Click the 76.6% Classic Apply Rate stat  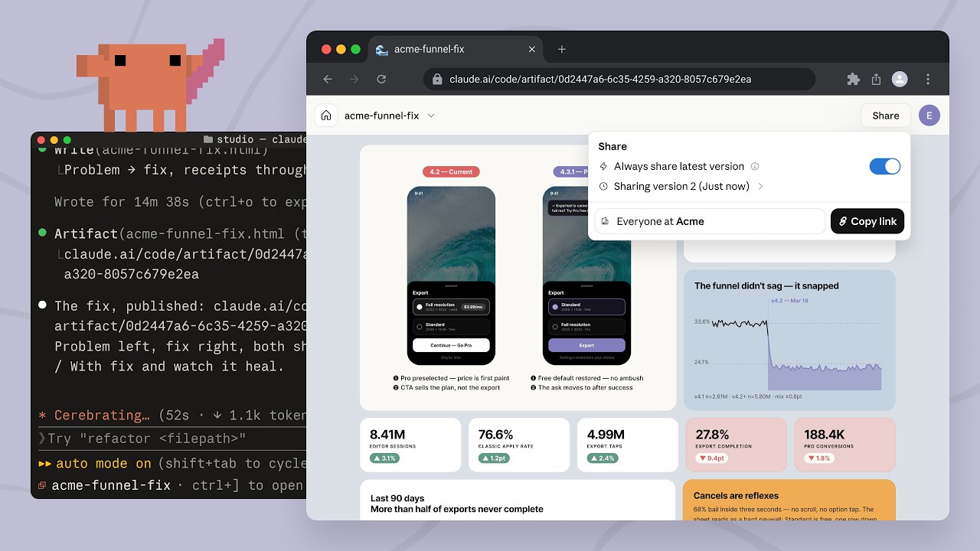coord(519,445)
